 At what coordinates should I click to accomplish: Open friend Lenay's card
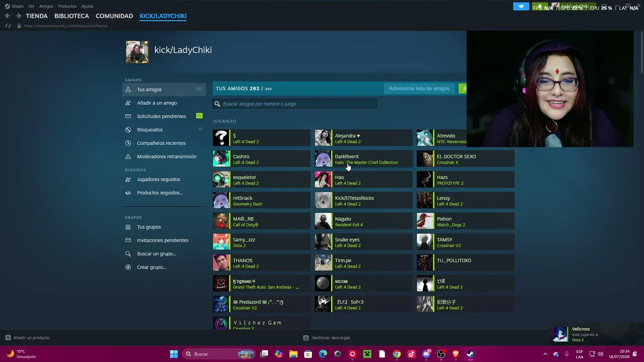coord(465,200)
